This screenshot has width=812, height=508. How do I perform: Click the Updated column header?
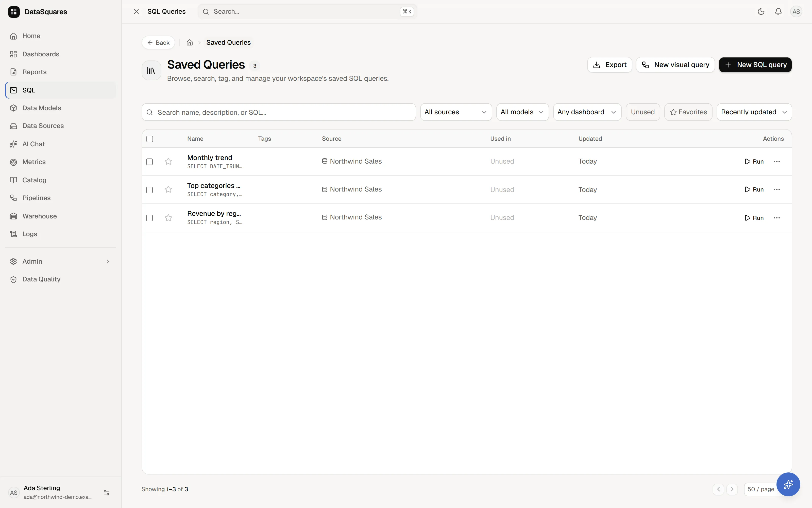590,139
